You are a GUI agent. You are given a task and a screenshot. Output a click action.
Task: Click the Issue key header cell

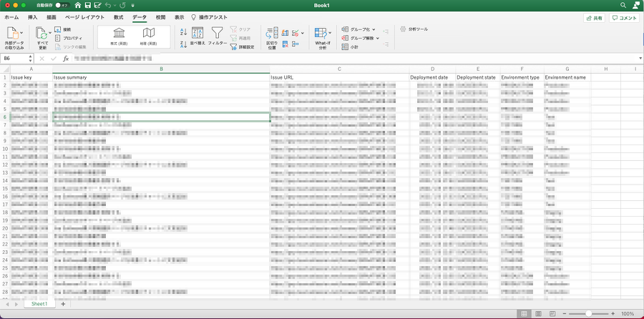31,77
